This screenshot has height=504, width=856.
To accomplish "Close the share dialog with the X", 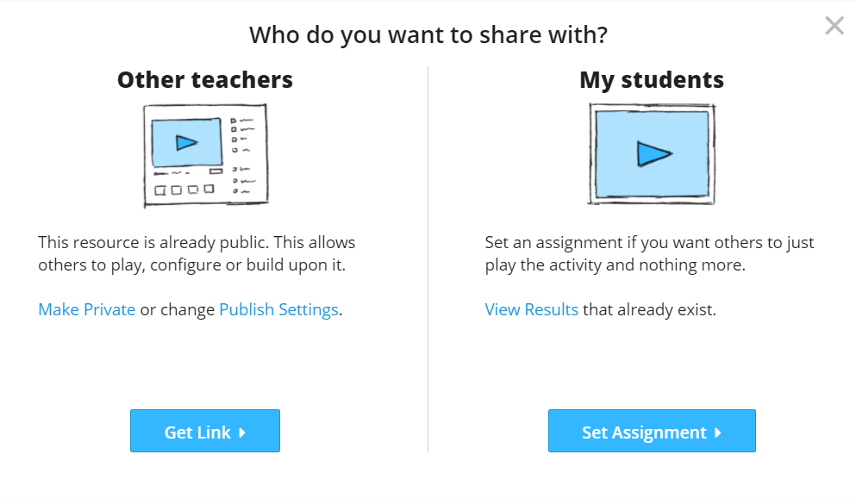I will (834, 26).
